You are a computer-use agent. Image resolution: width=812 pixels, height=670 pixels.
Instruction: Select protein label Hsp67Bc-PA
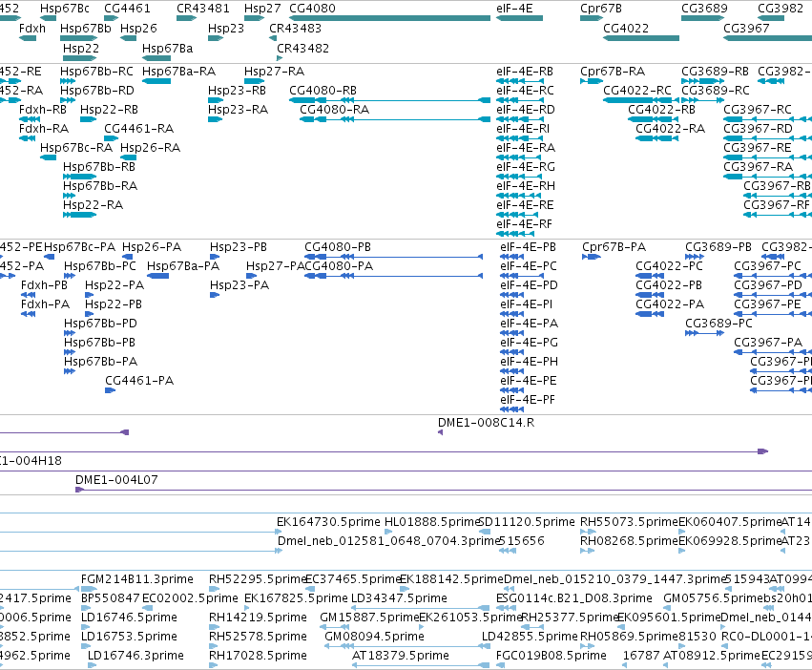(80, 247)
